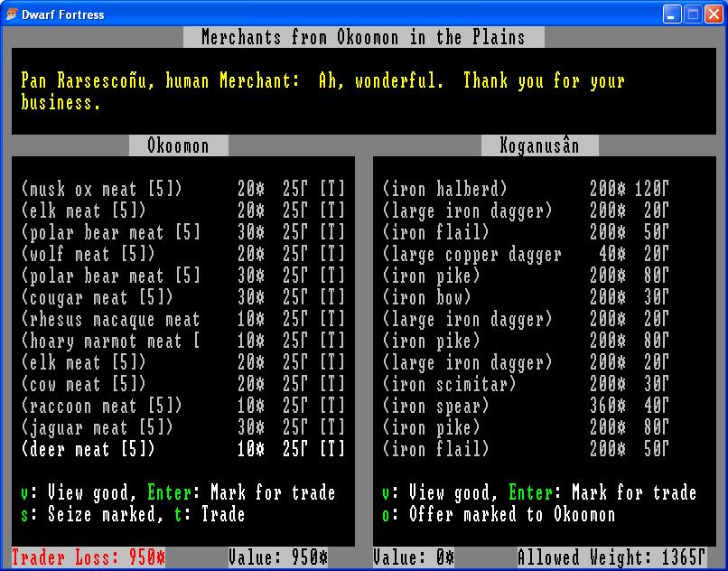Click the 40☼ value of large copper dagger

[611, 254]
